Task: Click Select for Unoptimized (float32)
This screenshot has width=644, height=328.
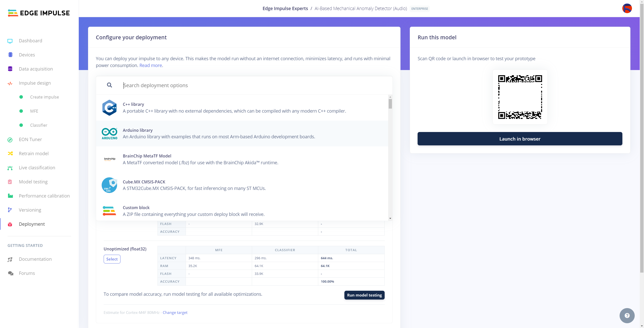Action: pos(112,259)
